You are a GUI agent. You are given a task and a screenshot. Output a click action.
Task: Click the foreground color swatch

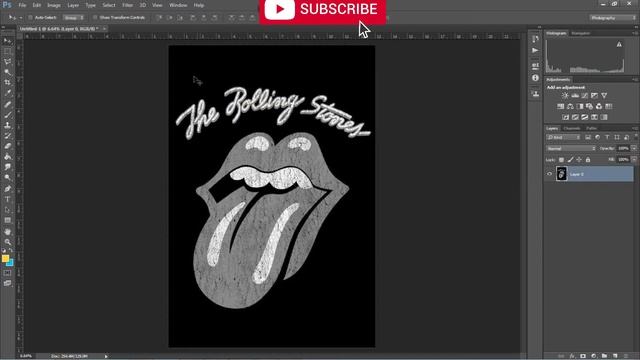5,258
